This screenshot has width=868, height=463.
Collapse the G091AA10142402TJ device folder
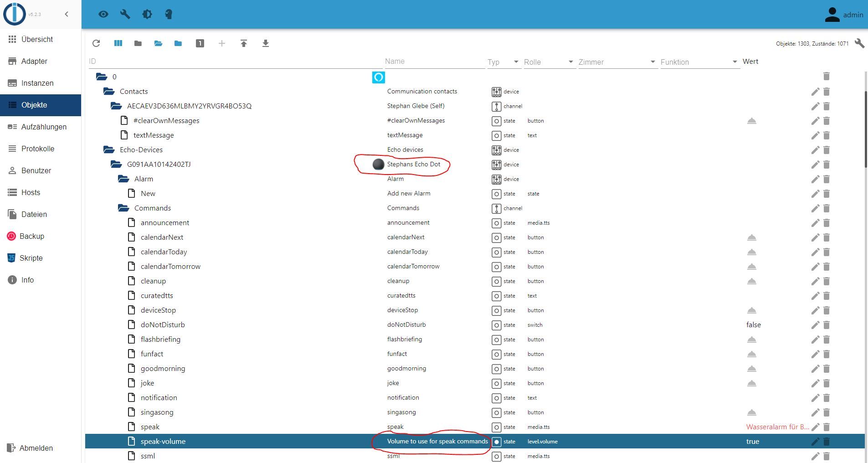(x=116, y=165)
